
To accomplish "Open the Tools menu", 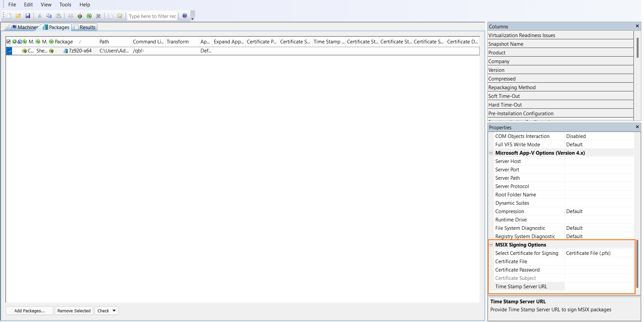I will click(x=65, y=5).
